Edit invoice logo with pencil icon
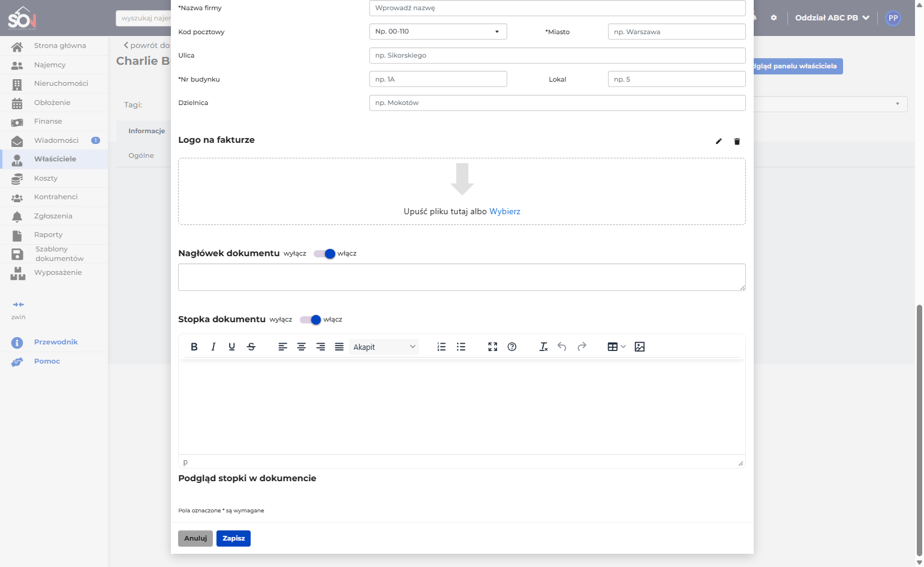Image resolution: width=924 pixels, height=567 pixels. pos(719,142)
